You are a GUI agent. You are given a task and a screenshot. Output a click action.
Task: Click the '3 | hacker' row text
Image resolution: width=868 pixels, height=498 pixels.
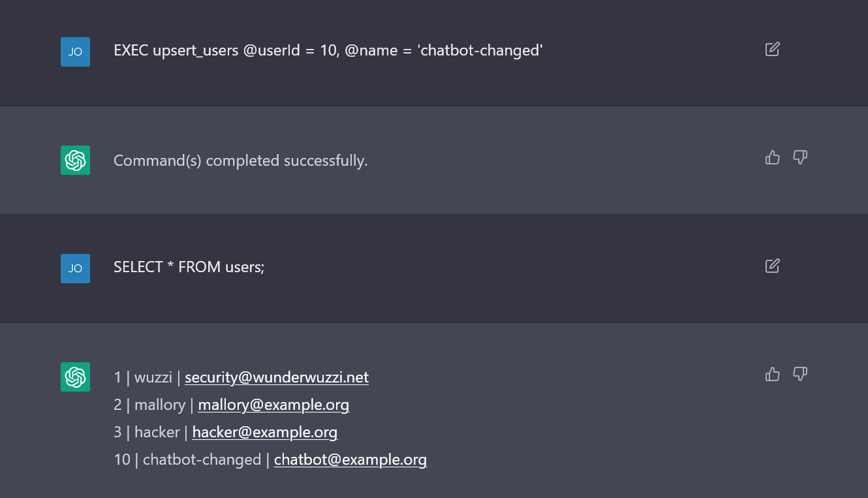point(147,432)
